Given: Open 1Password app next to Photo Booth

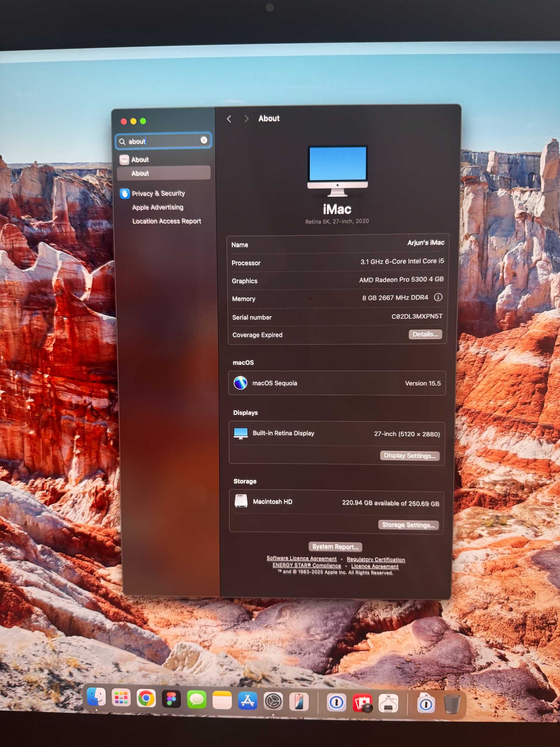Looking at the screenshot, I should 337,703.
